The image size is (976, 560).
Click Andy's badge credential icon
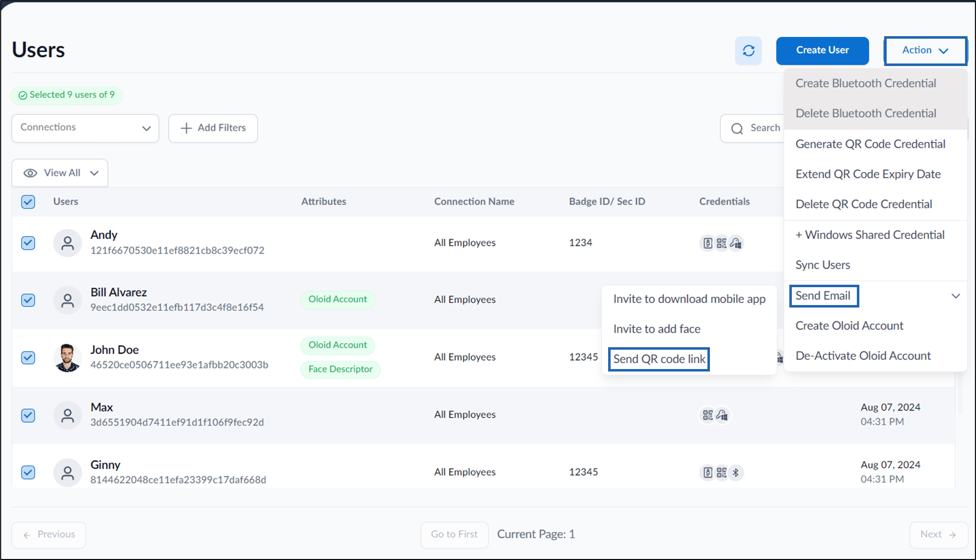[x=707, y=243]
